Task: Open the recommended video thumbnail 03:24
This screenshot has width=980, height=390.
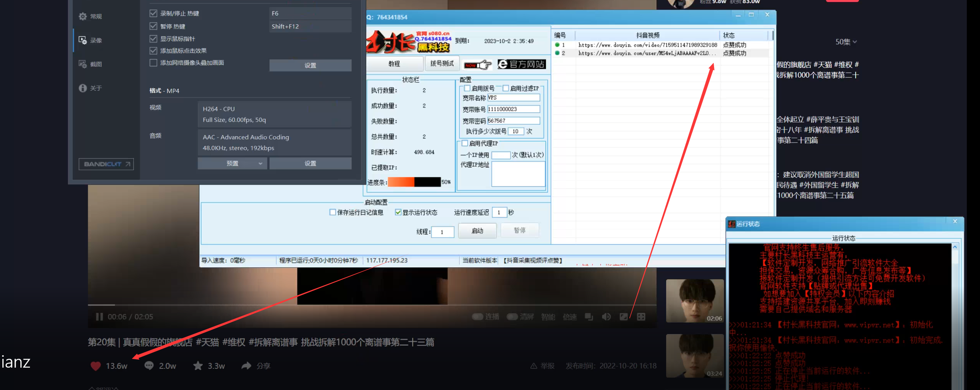Action: click(x=695, y=356)
